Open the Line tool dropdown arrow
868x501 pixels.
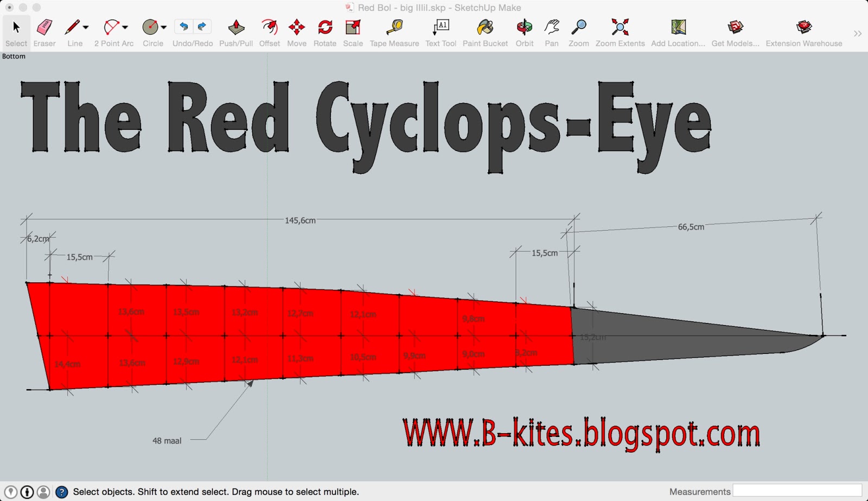tap(86, 27)
